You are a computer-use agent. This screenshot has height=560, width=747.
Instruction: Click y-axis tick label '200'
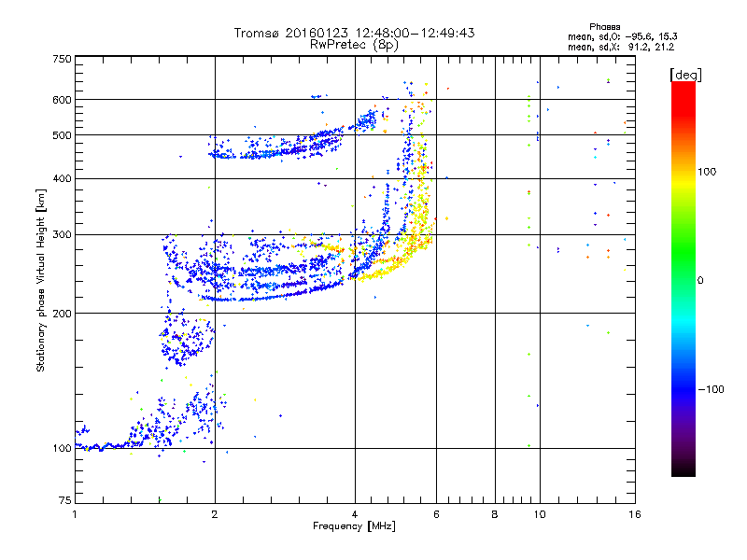click(x=62, y=314)
